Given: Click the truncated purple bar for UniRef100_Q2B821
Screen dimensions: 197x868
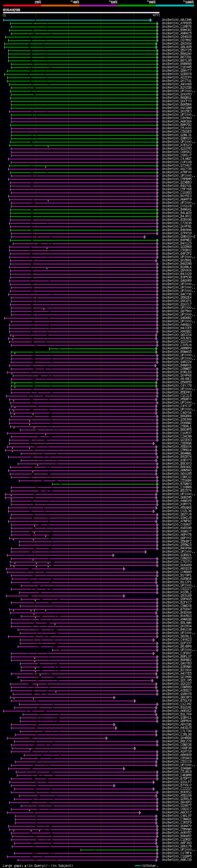Looking at the screenshot, I should [61, 555].
